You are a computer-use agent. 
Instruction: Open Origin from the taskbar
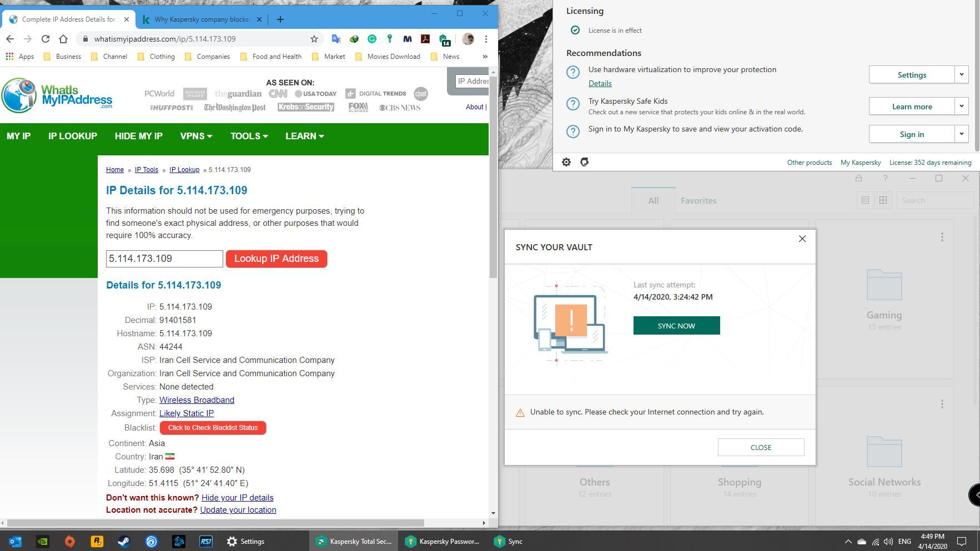(x=69, y=542)
